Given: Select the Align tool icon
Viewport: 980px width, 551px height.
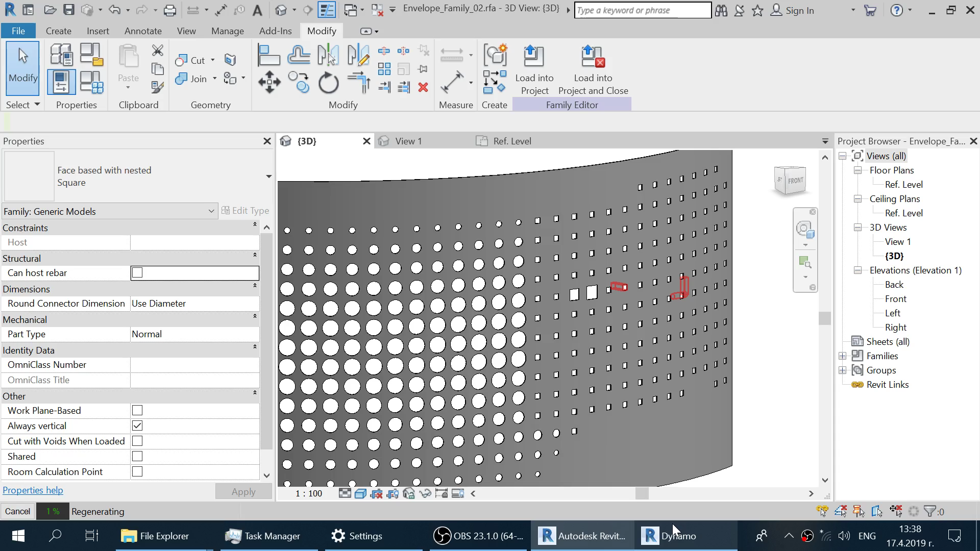Looking at the screenshot, I should (268, 55).
